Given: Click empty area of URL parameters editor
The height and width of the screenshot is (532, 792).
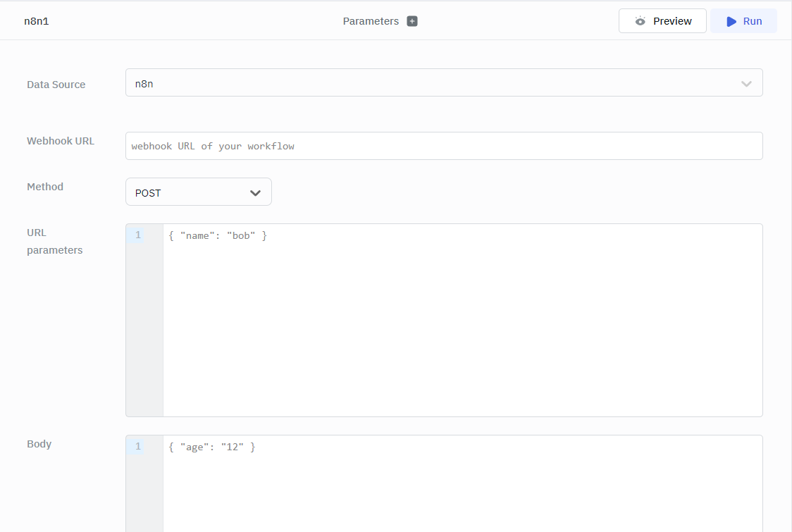Looking at the screenshot, I should [462, 331].
